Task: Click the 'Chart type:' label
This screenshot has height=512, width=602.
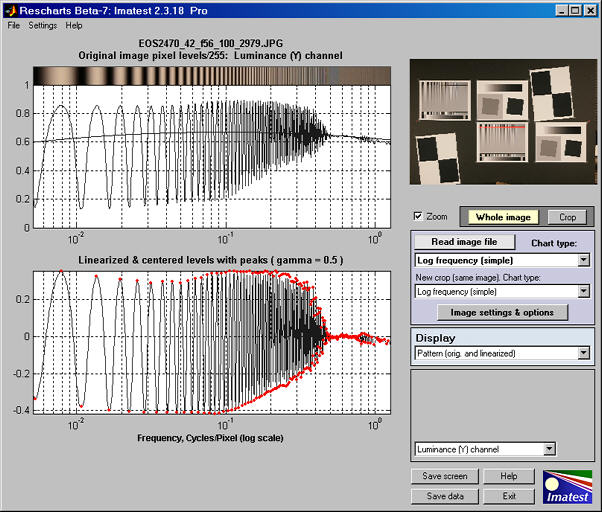Action: coord(554,243)
